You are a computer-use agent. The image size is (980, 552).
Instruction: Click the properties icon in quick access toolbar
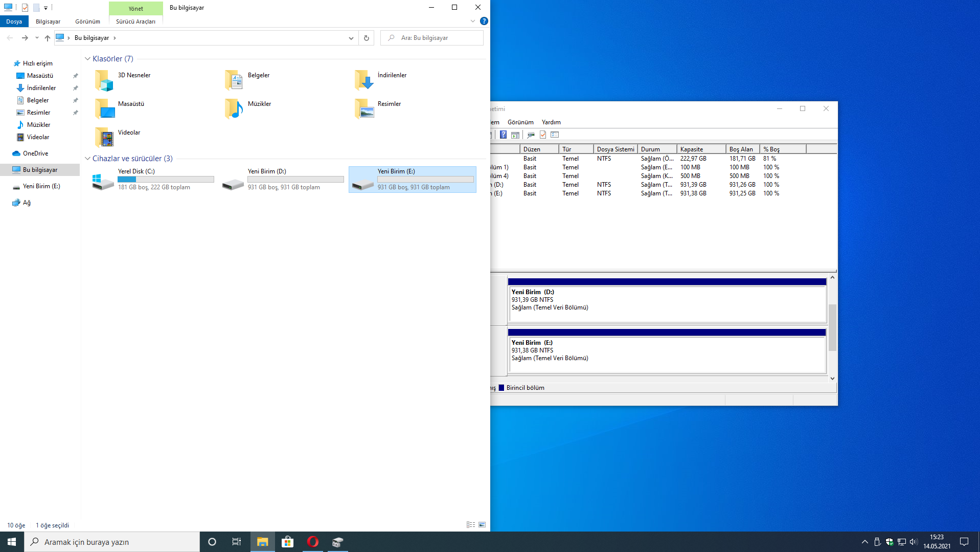pos(25,8)
